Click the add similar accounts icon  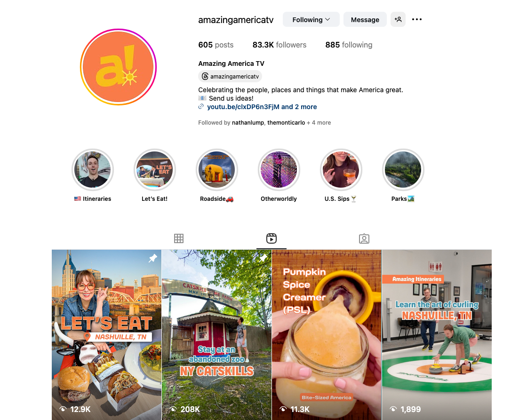point(398,19)
